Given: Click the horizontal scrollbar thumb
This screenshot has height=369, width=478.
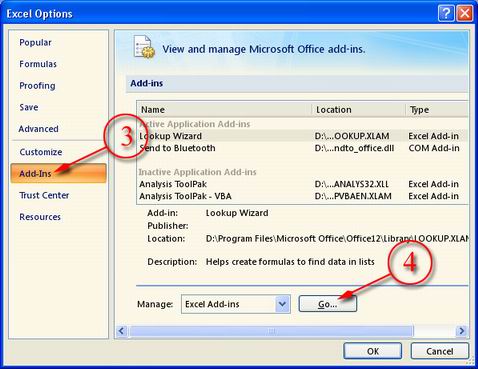Looking at the screenshot, I should tap(271, 331).
